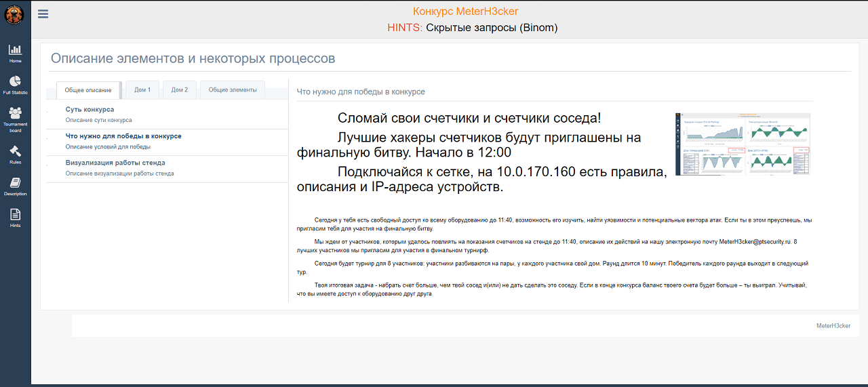Switch to the Дом 2 tab
This screenshot has height=387, width=868.
180,89
